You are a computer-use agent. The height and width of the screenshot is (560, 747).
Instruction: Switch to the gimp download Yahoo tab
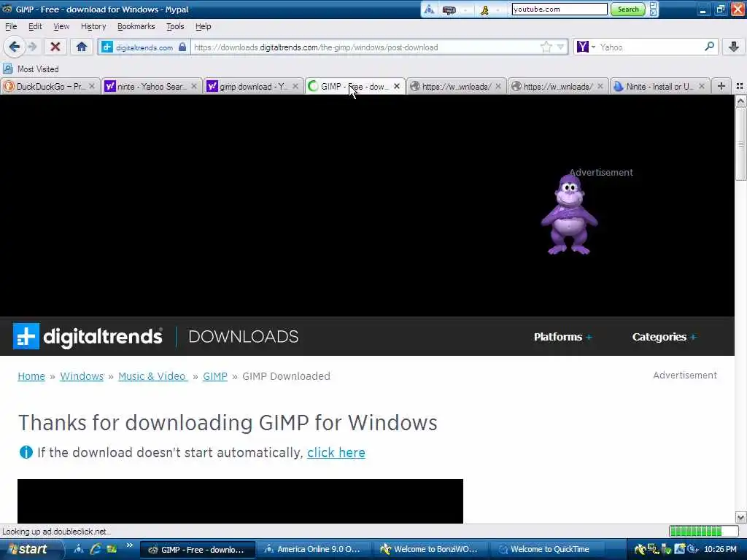coord(252,86)
